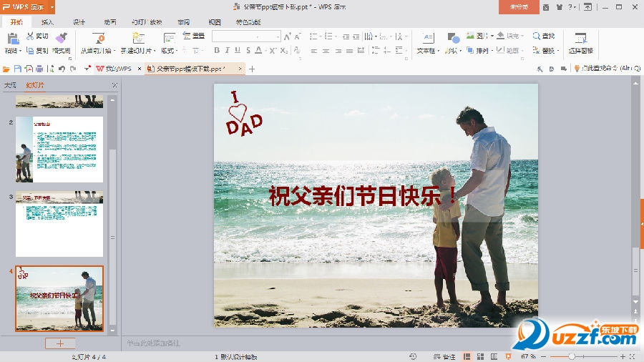
Task: Toggle Bold formatting
Action: click(x=217, y=51)
